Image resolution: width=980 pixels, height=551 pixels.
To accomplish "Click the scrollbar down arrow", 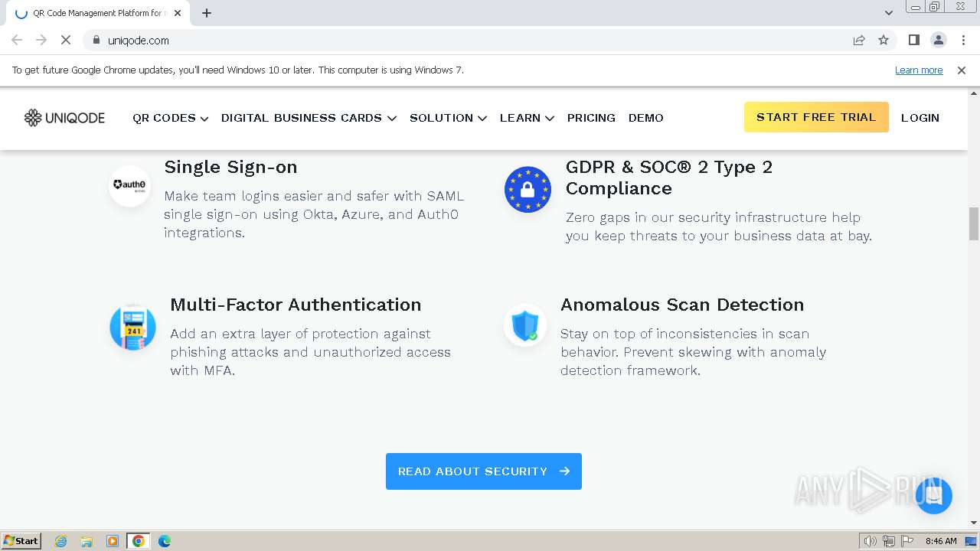I will coord(974,523).
